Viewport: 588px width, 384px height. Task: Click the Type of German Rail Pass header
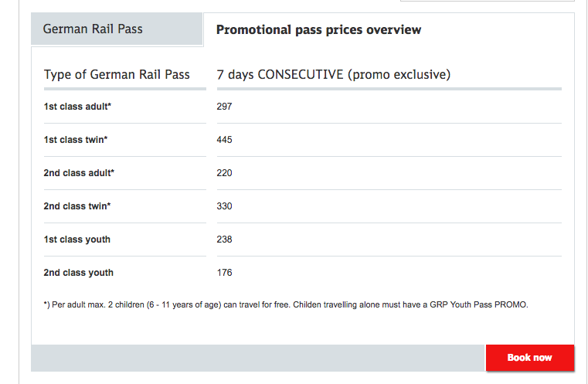(x=117, y=74)
